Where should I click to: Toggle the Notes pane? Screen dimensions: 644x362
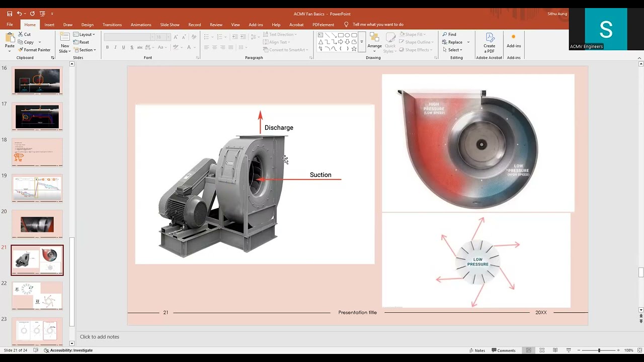coord(477,350)
